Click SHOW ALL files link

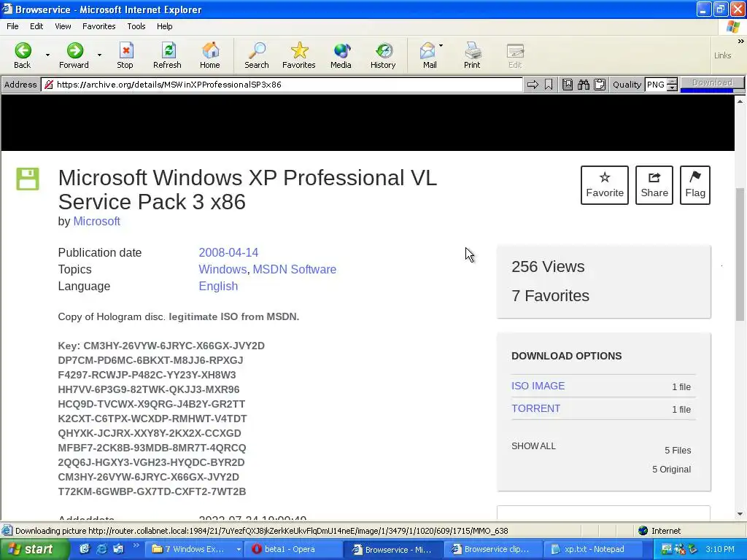[533, 446]
